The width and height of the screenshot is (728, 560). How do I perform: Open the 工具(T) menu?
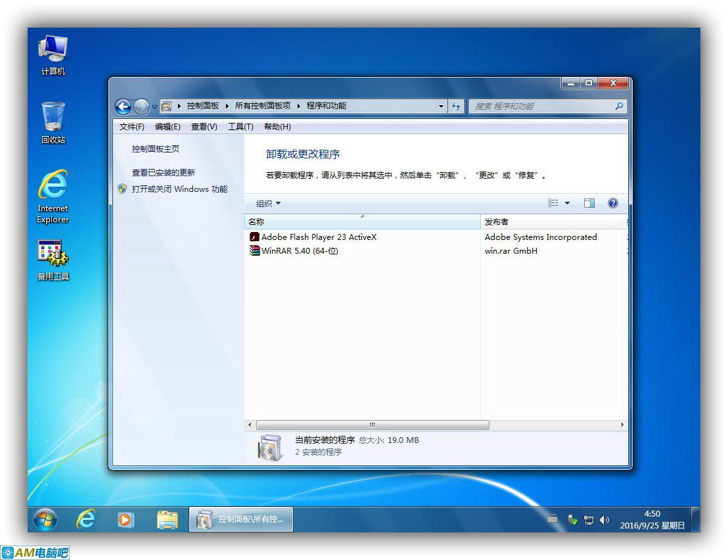coord(240,127)
